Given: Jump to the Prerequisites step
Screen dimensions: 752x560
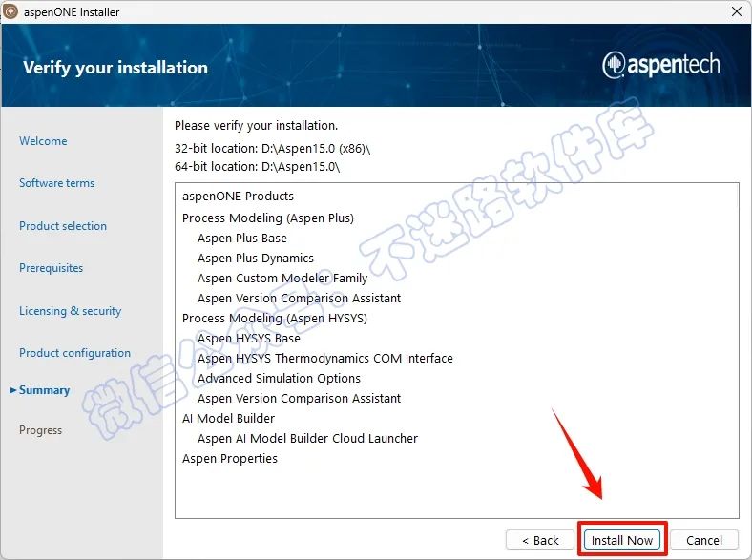Looking at the screenshot, I should 51,268.
